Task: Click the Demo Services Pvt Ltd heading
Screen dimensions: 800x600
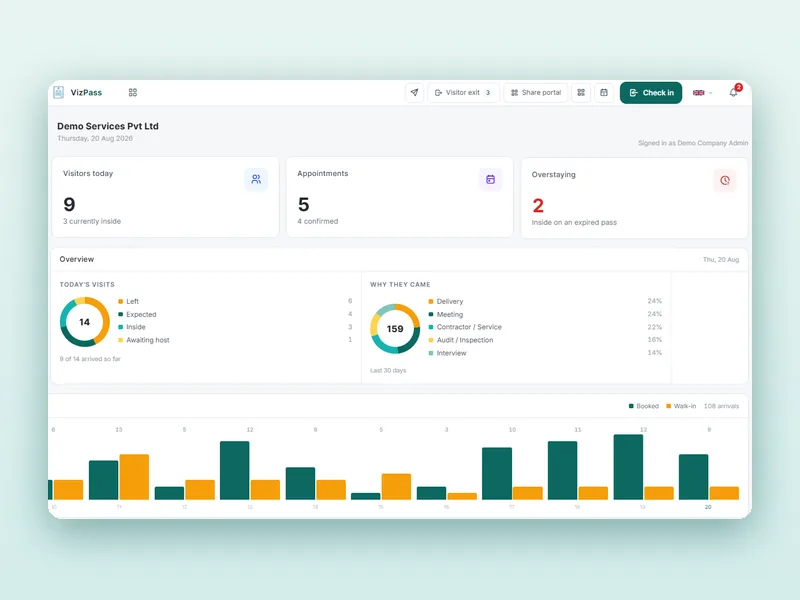Action: pyautogui.click(x=108, y=126)
